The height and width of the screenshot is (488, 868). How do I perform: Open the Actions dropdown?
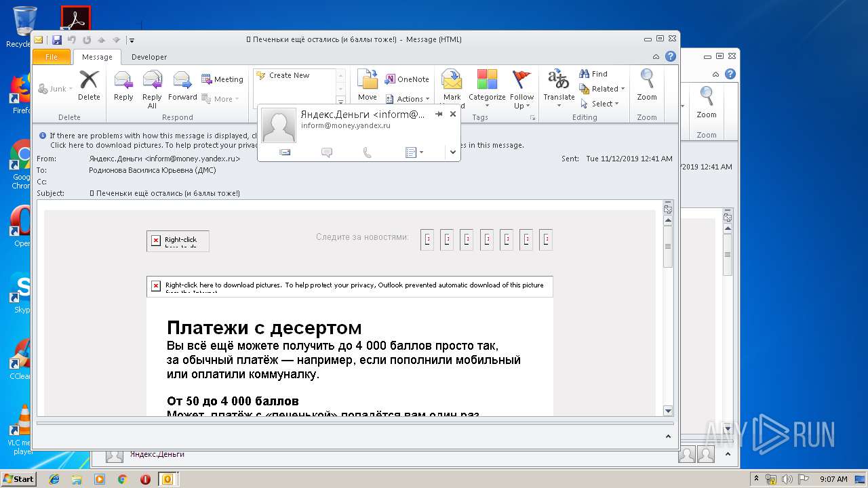click(408, 99)
